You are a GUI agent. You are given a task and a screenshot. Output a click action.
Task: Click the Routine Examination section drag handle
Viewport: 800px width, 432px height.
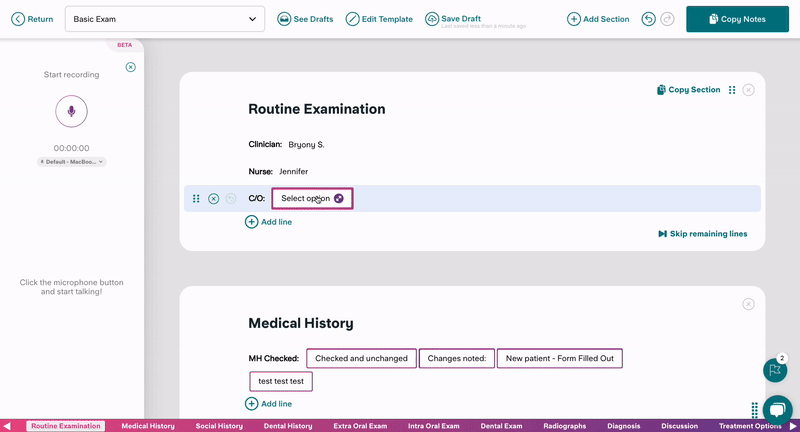[732, 90]
